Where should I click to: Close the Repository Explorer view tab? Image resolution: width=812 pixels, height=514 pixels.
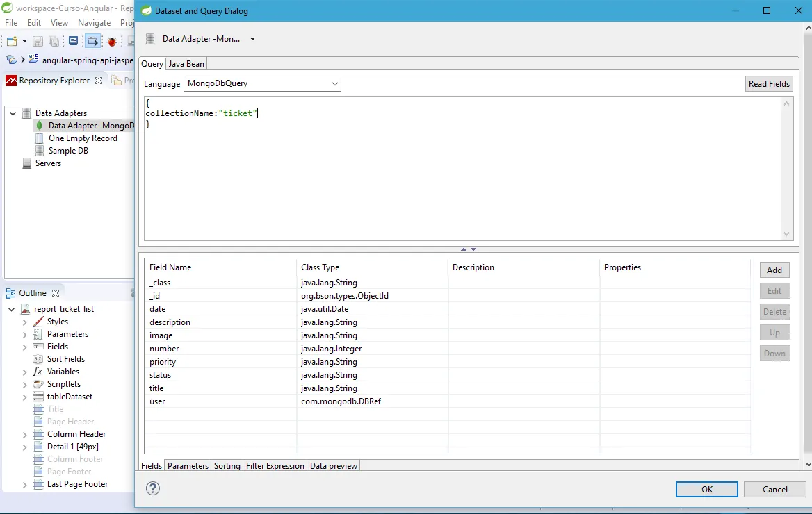click(99, 81)
